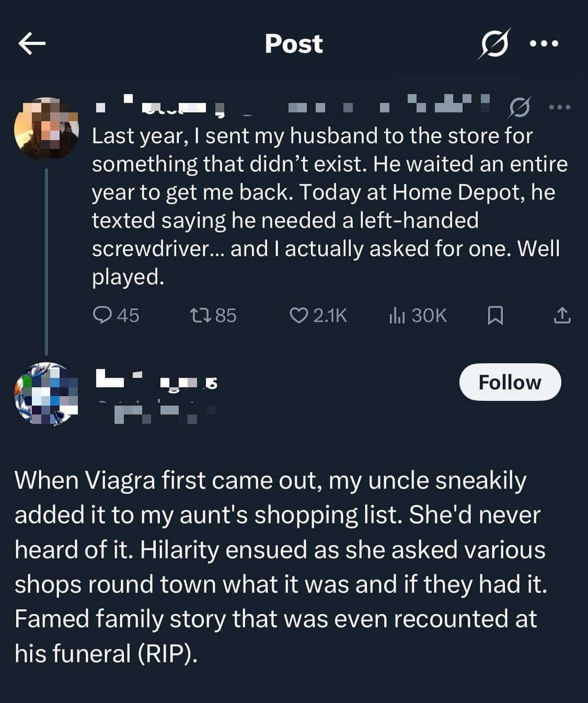This screenshot has height=703, width=588.
Task: Bookmark the Home Depot tweet
Action: [495, 315]
